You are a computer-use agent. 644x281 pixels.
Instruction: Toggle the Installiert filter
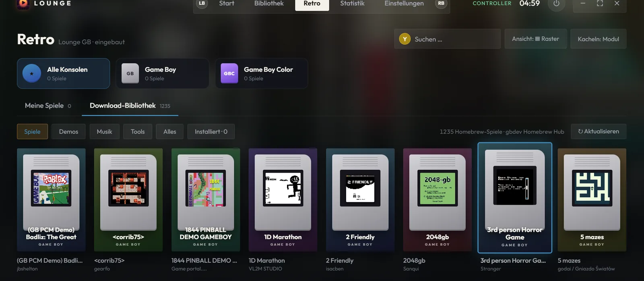coord(211,131)
